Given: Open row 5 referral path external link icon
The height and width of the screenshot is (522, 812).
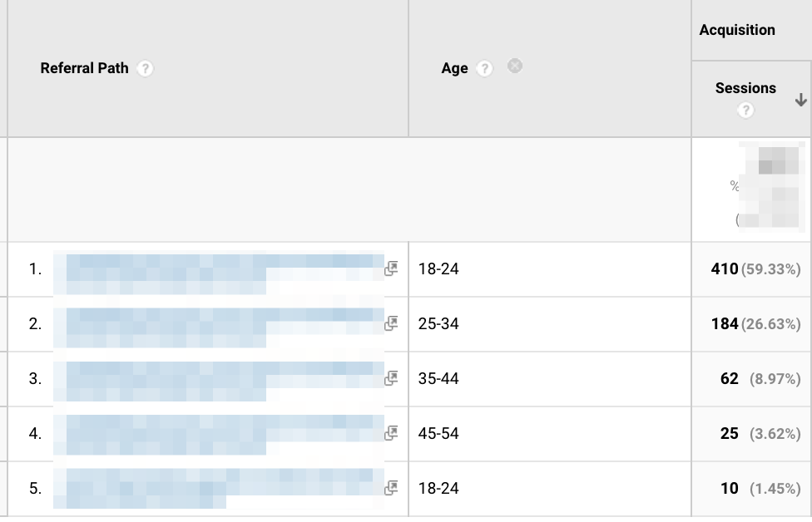Looking at the screenshot, I should (391, 488).
